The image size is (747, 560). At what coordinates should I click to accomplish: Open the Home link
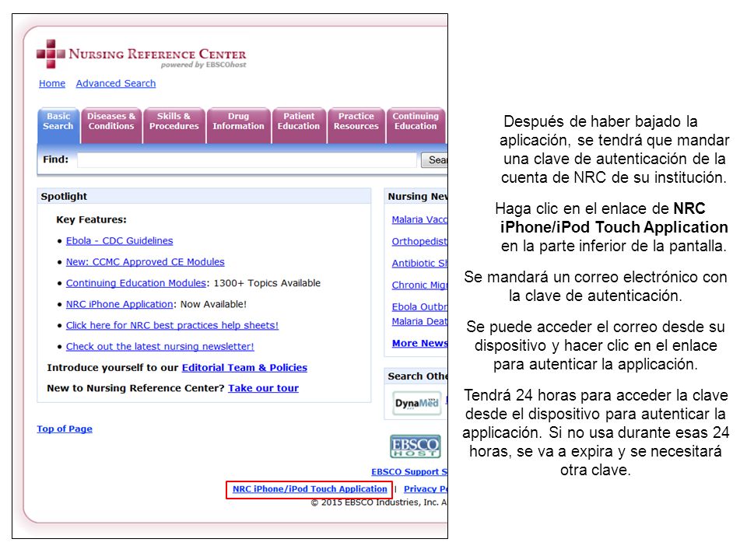[x=52, y=83]
